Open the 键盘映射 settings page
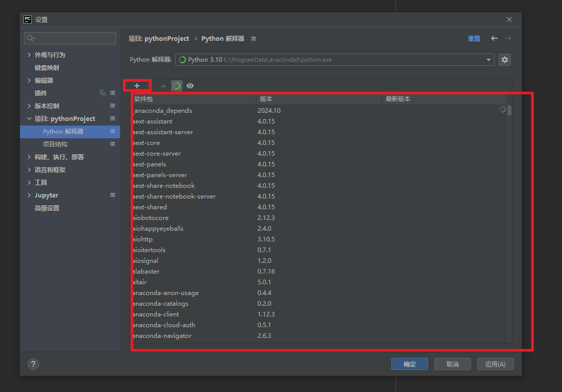Screen dimensions: 562x392 point(47,68)
